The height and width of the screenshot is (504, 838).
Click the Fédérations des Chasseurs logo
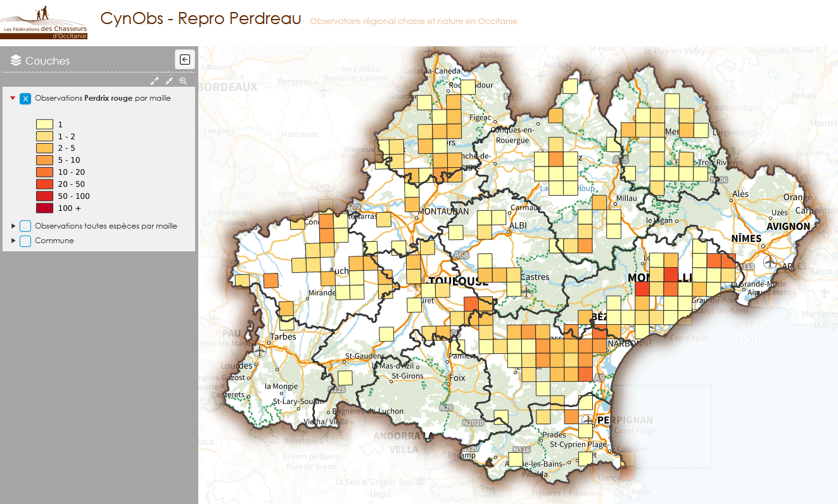pos(44,23)
